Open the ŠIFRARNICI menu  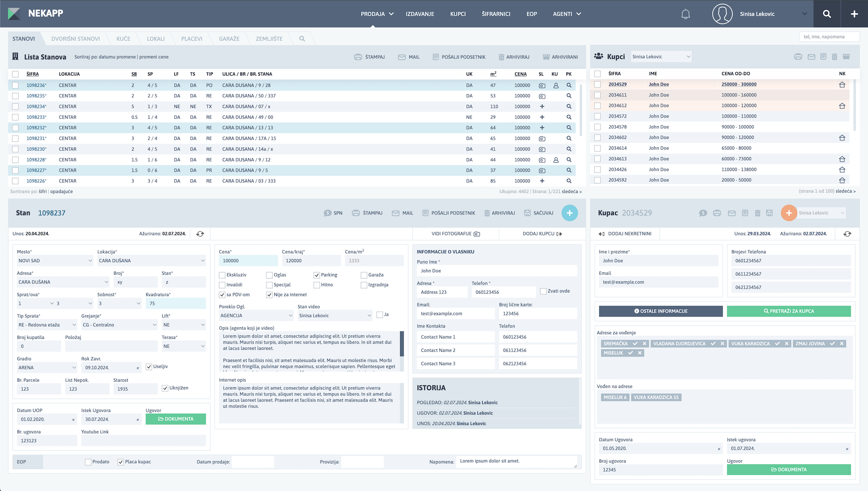click(x=496, y=14)
